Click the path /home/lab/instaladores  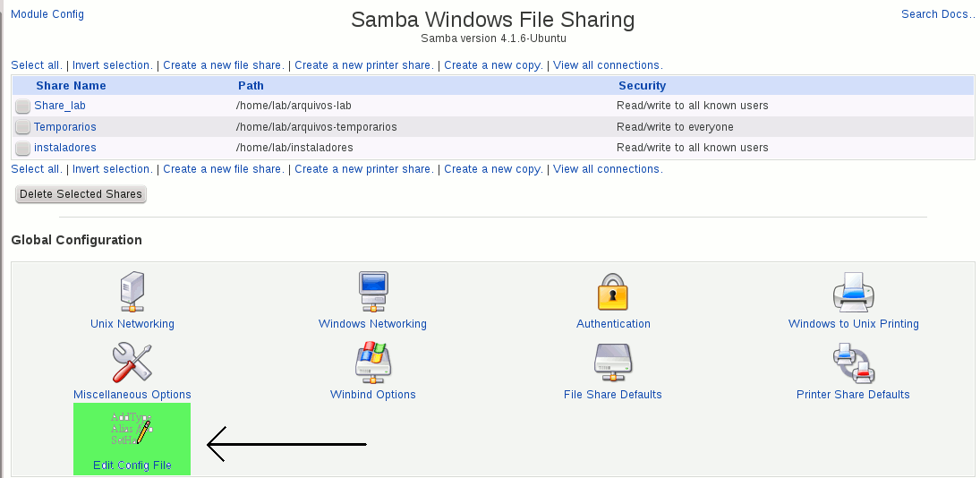pos(294,148)
